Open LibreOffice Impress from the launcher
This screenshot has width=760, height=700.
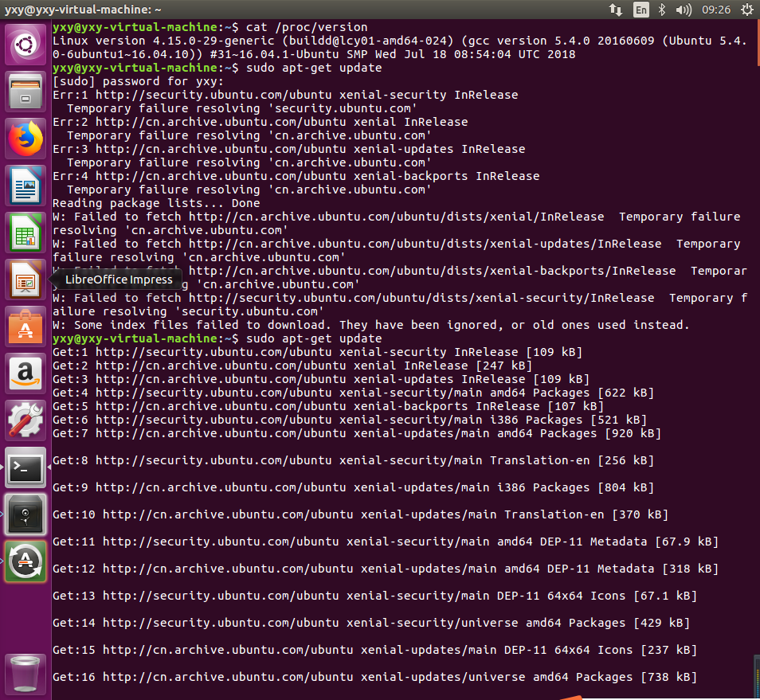click(x=25, y=280)
